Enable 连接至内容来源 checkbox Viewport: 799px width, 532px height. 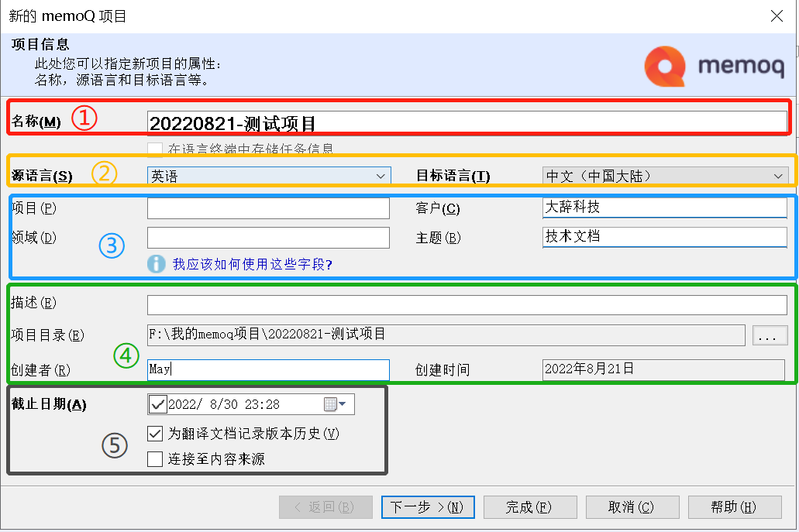(x=155, y=458)
